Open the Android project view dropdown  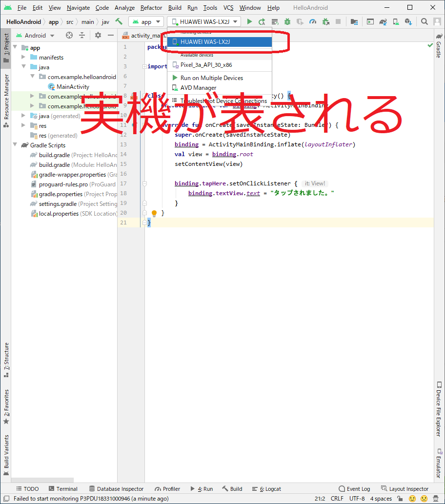point(39,35)
